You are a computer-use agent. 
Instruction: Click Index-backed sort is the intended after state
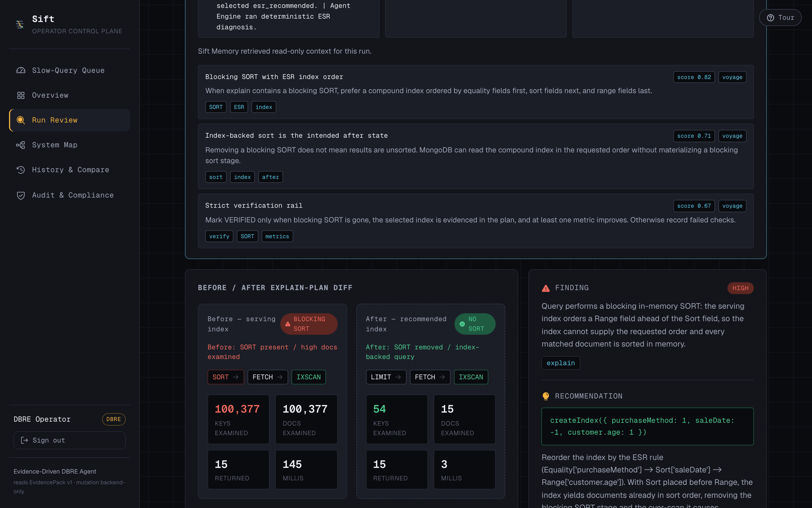click(296, 136)
